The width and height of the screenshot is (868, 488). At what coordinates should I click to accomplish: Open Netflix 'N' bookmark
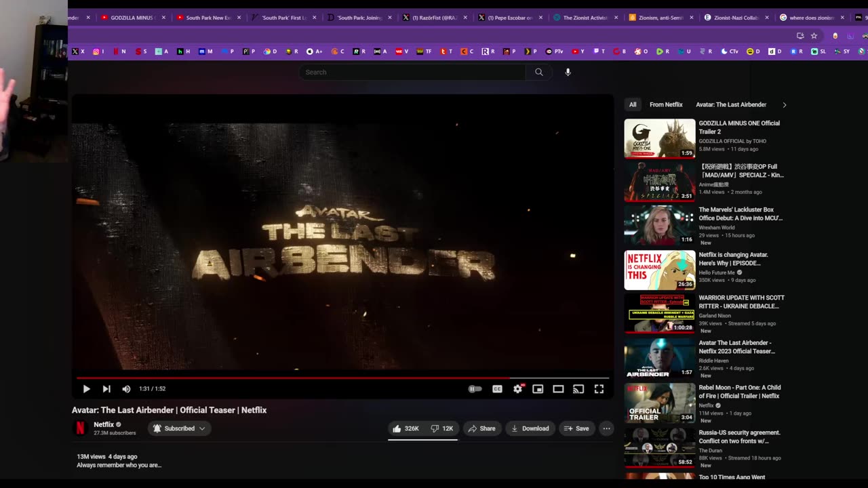click(119, 52)
